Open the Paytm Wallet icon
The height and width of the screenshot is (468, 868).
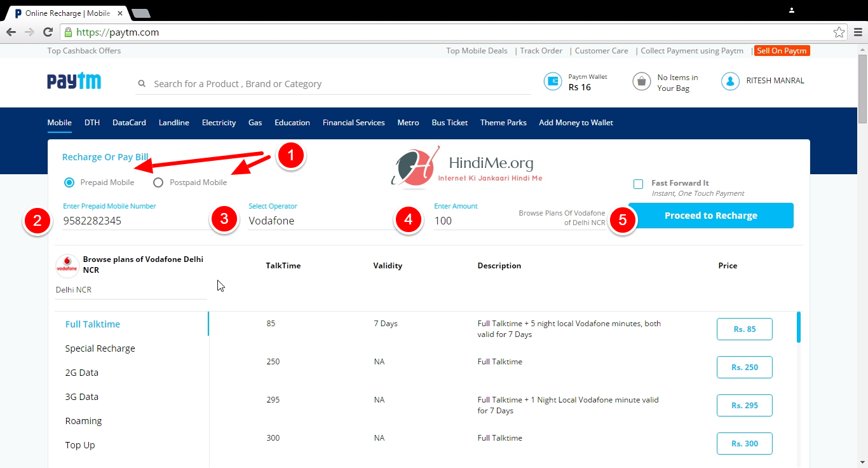click(x=553, y=81)
